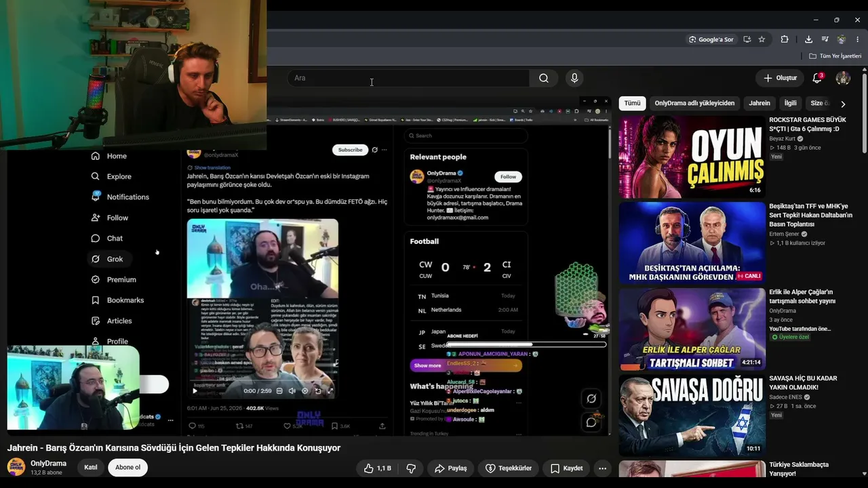Click the Chat icon in the video's X sidebar

pos(96,238)
